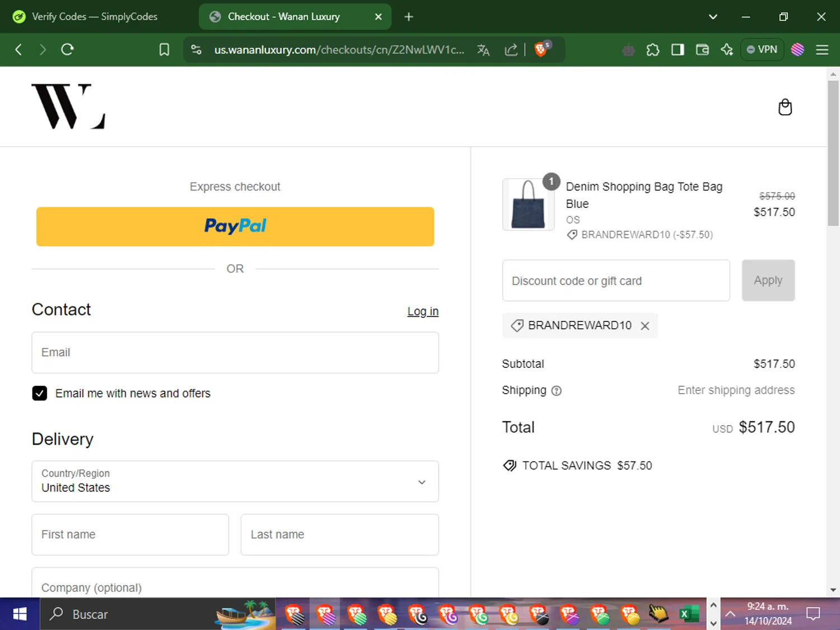Image resolution: width=840 pixels, height=630 pixels.
Task: Open the tab search dropdown arrow
Action: (x=713, y=17)
